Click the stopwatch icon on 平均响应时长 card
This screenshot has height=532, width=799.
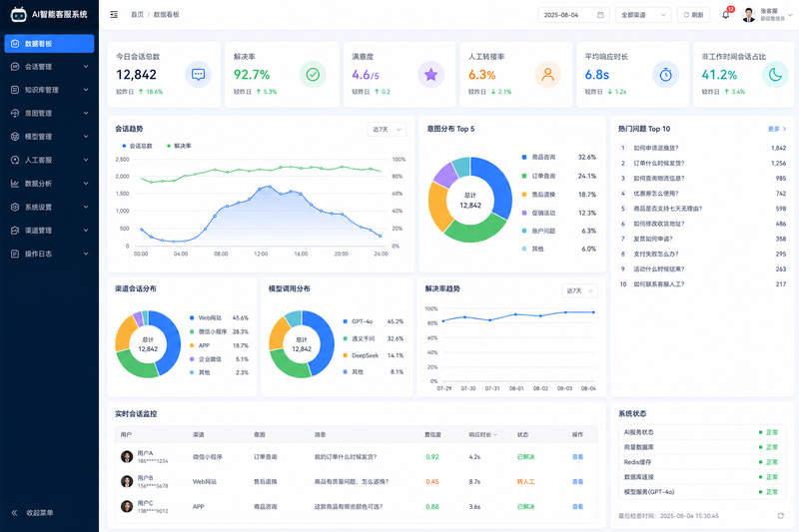pos(665,74)
